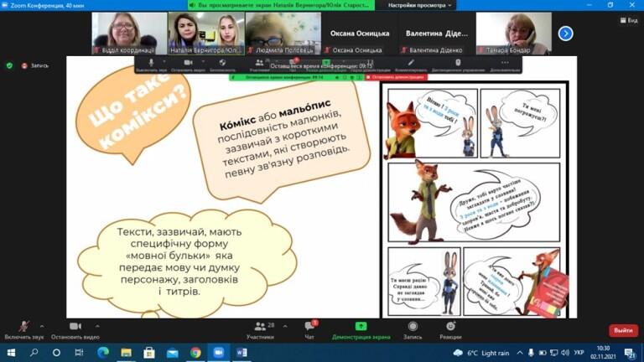Select the Тамара Бондар video thumbnail

coord(514,34)
